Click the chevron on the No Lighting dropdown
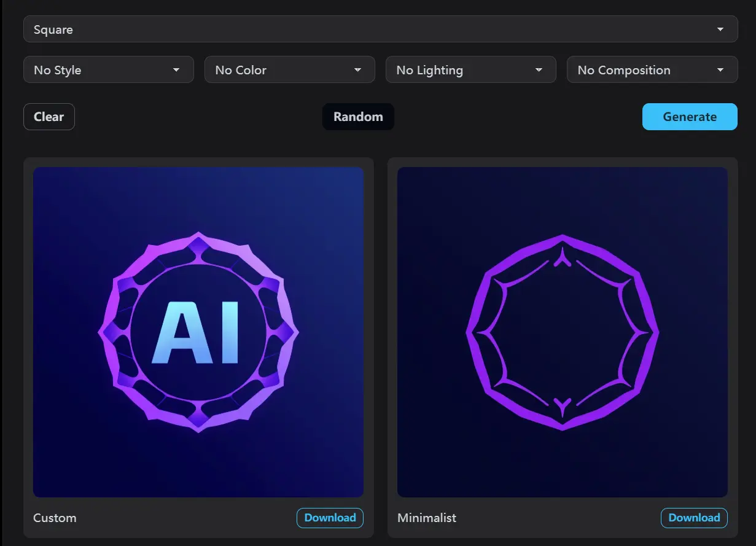The height and width of the screenshot is (546, 756). [539, 69]
